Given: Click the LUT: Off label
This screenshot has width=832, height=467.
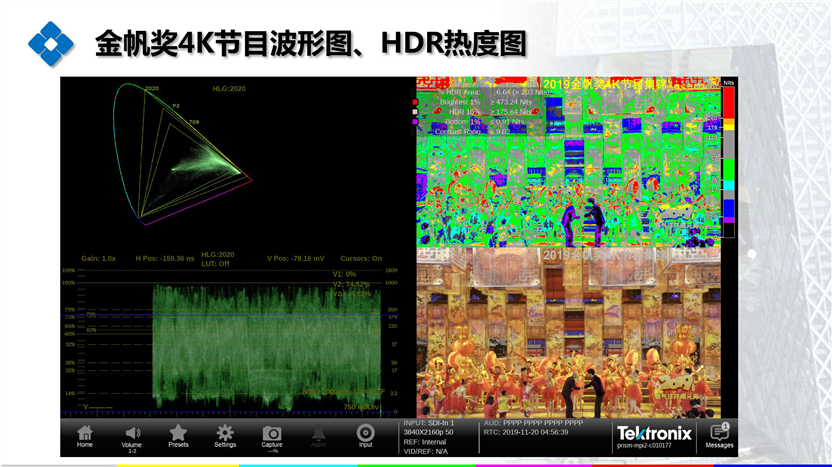Looking at the screenshot, I should click(x=216, y=262).
